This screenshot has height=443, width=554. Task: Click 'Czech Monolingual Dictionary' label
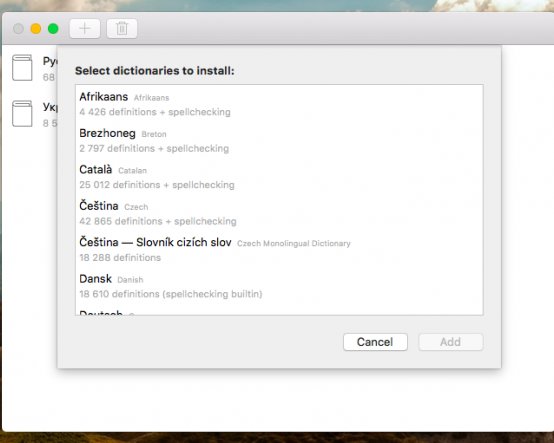tap(294, 243)
